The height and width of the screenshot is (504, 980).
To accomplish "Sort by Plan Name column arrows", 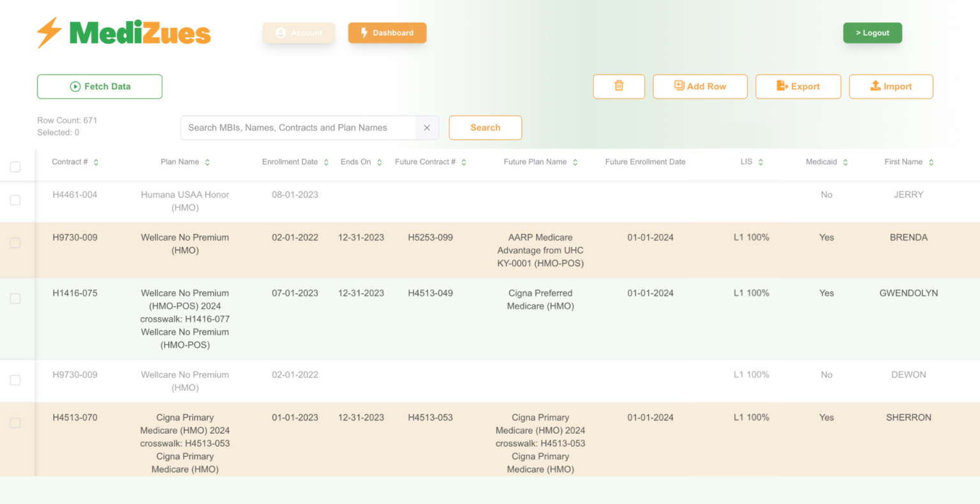I will tap(207, 163).
